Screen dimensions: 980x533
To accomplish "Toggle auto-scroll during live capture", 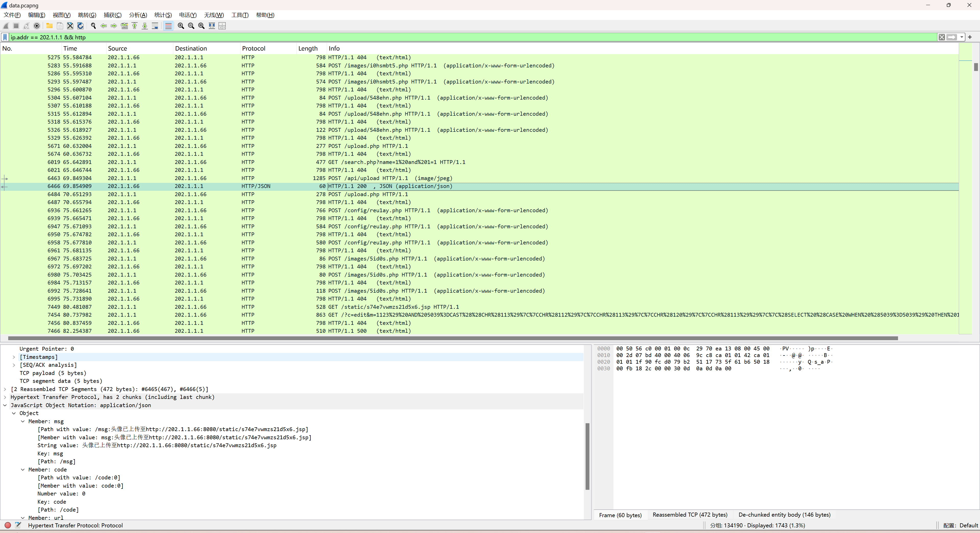I will point(155,26).
